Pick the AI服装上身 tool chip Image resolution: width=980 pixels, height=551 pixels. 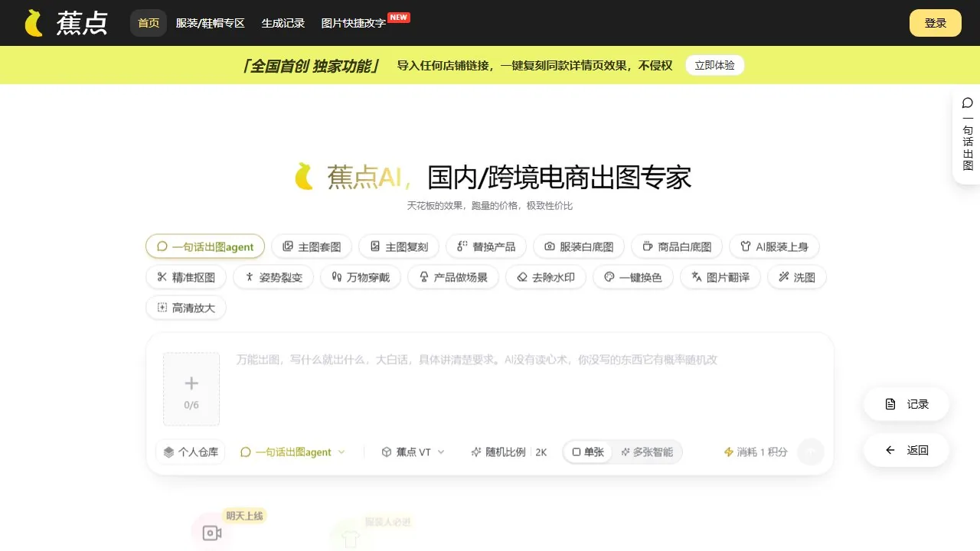pyautogui.click(x=774, y=246)
